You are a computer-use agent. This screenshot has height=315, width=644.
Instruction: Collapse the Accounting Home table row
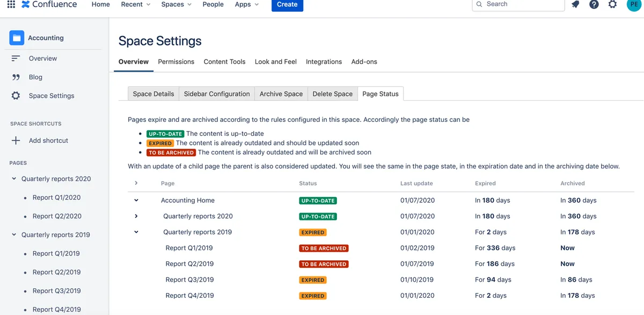[x=136, y=200]
